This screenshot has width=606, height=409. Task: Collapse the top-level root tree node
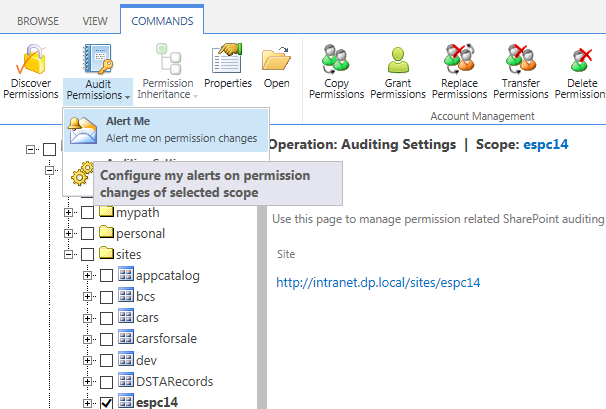point(31,149)
